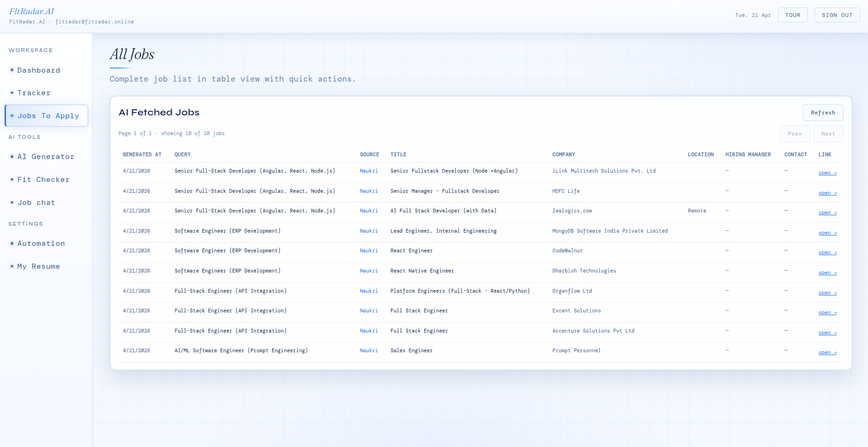Click Naukri source in HDFC Life row

point(369,191)
